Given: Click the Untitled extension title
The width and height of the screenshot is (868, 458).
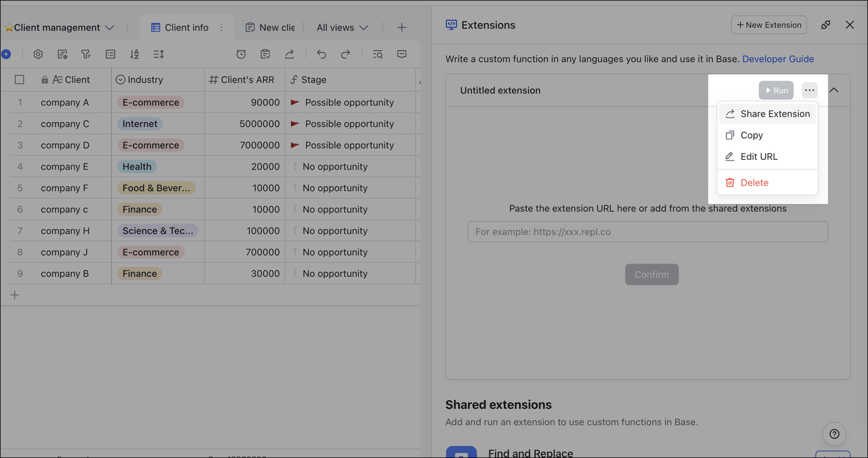Looking at the screenshot, I should (500, 90).
